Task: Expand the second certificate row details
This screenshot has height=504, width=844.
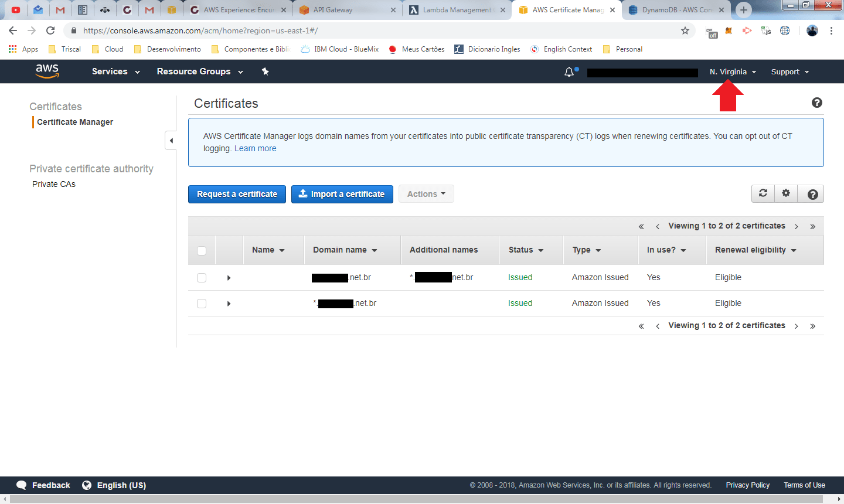Action: (x=229, y=304)
